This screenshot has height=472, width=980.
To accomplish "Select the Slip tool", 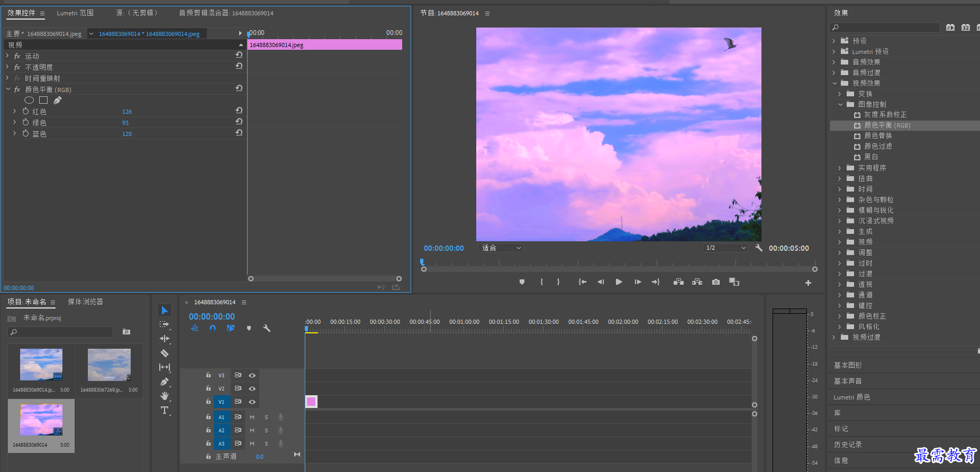I will coord(165,367).
